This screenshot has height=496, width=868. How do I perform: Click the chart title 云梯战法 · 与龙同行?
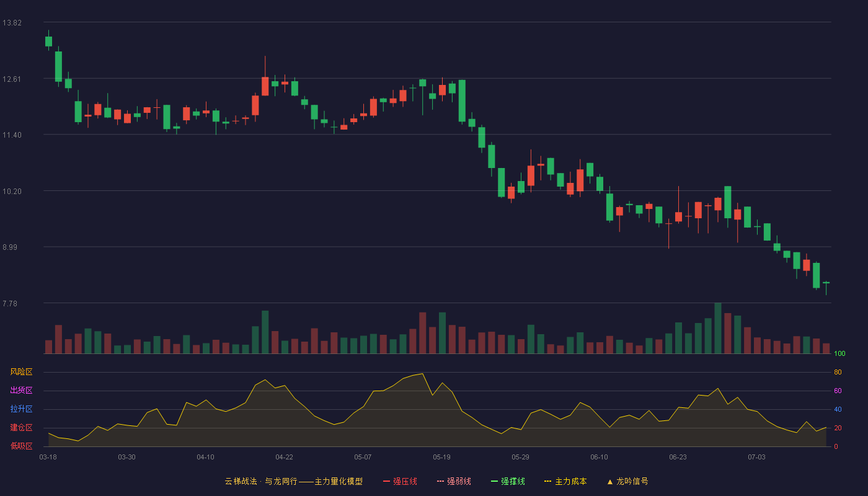(x=260, y=481)
